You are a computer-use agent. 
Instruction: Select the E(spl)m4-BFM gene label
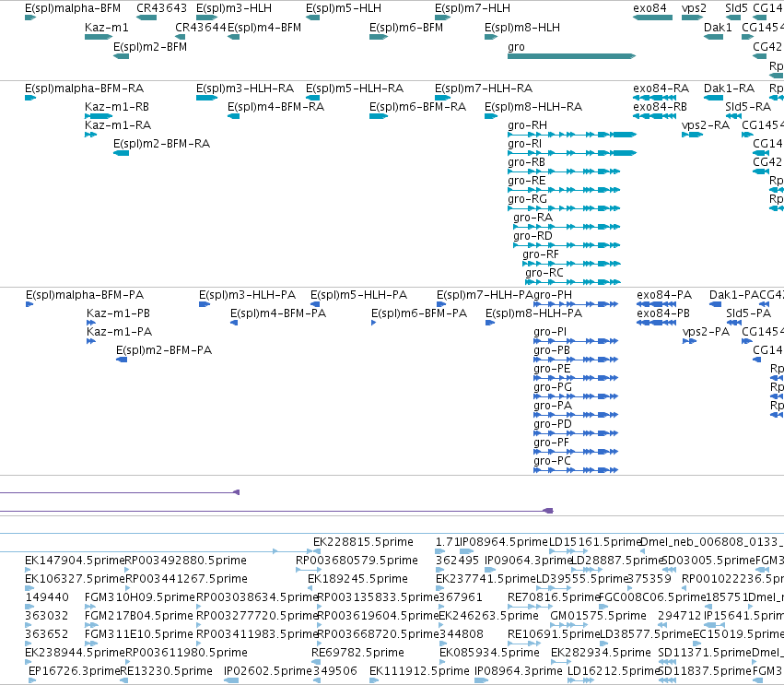(x=264, y=28)
